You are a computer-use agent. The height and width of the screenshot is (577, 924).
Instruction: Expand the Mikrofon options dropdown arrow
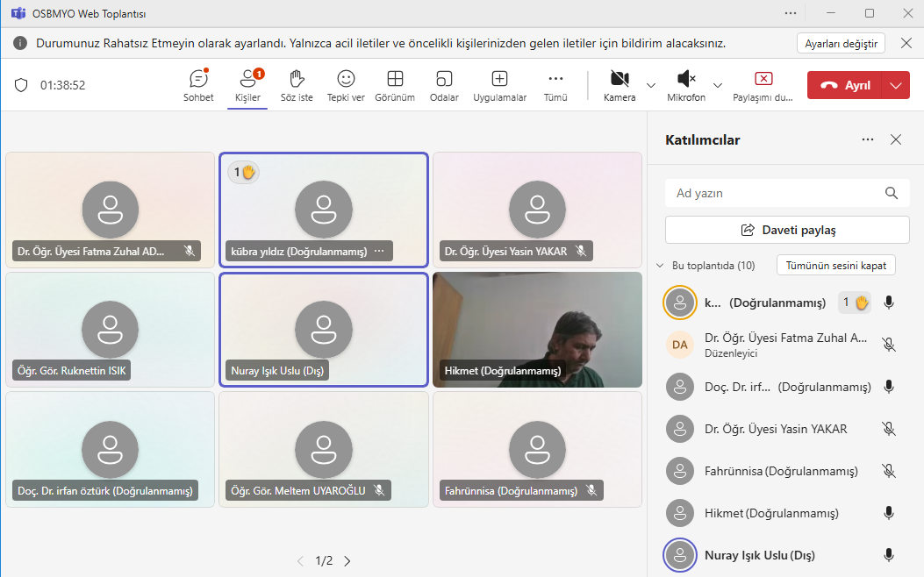point(718,85)
